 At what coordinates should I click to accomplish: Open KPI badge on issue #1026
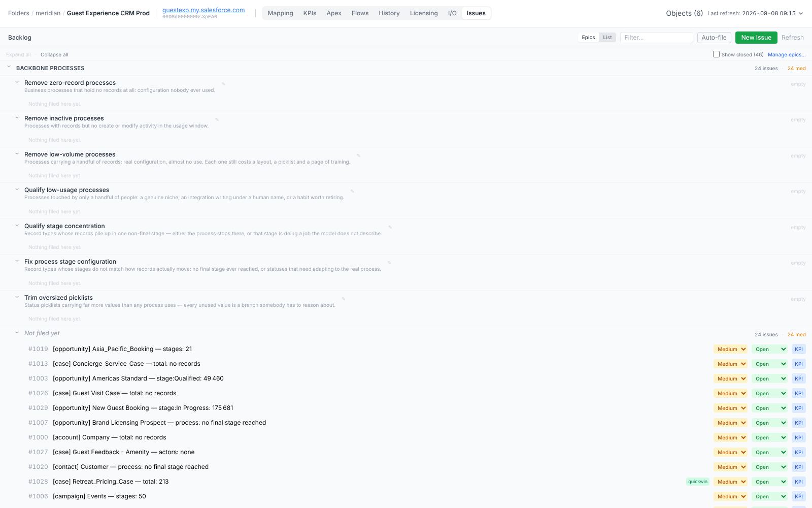coord(799,393)
